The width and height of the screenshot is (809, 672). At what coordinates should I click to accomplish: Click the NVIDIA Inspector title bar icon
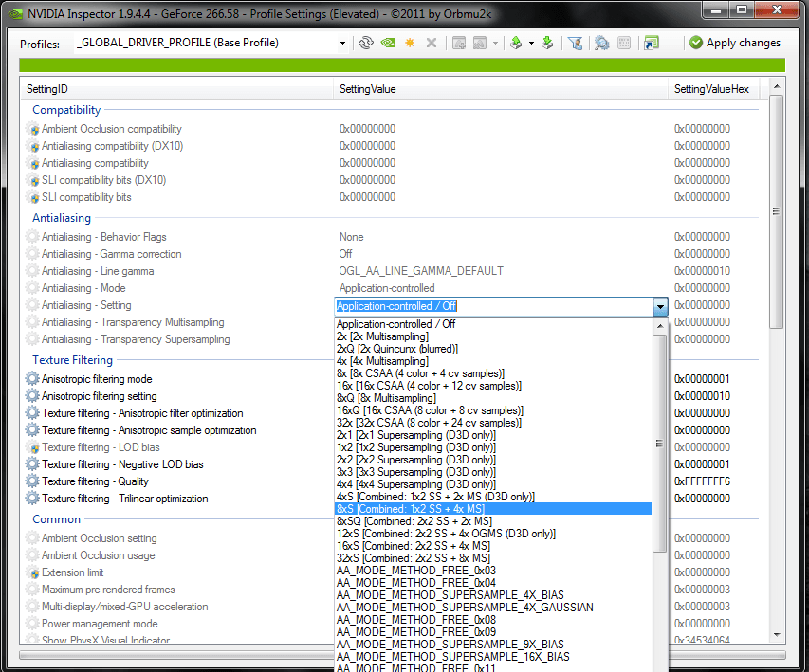click(x=15, y=14)
